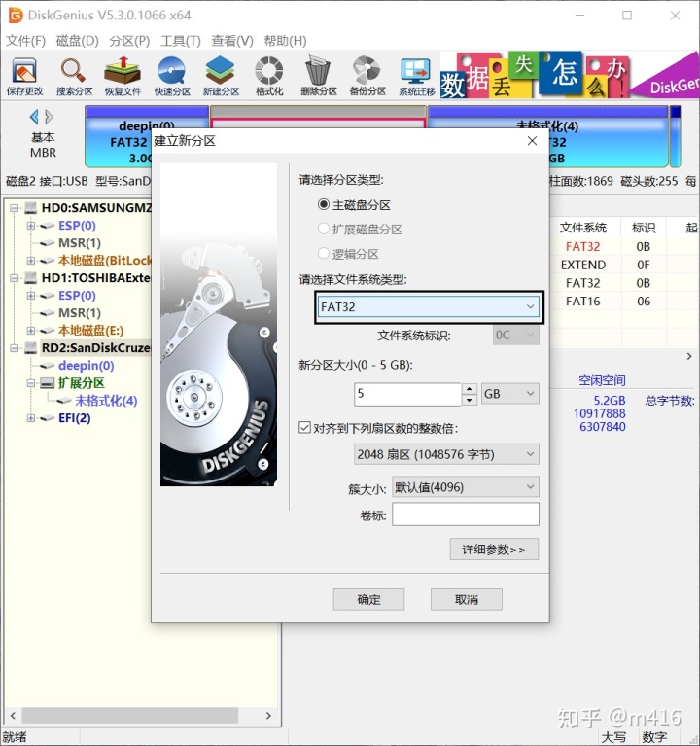Click the left pane horizontal scrollbar
700x746 pixels.
[x=130, y=715]
